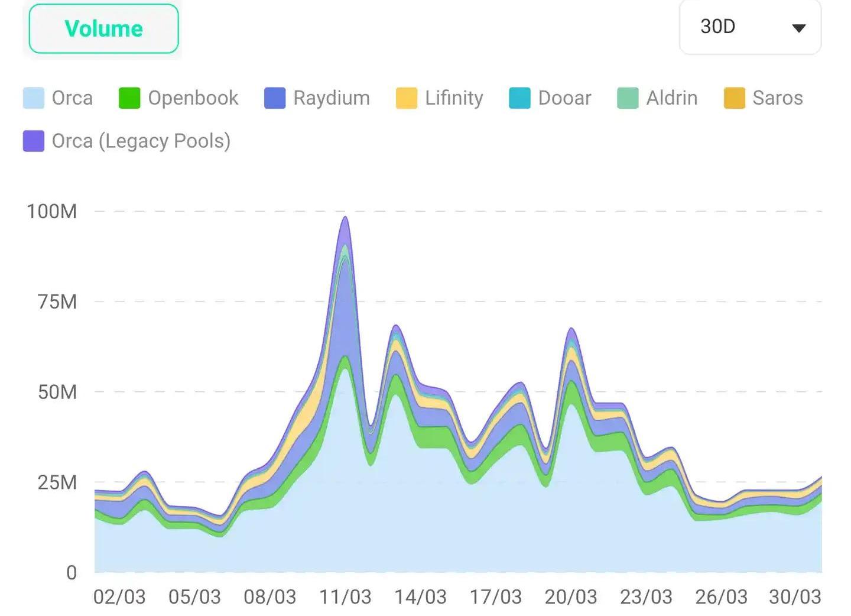Screen dimensions: 851x616
Task: Open the 30D time range dropdown
Action: [x=749, y=27]
